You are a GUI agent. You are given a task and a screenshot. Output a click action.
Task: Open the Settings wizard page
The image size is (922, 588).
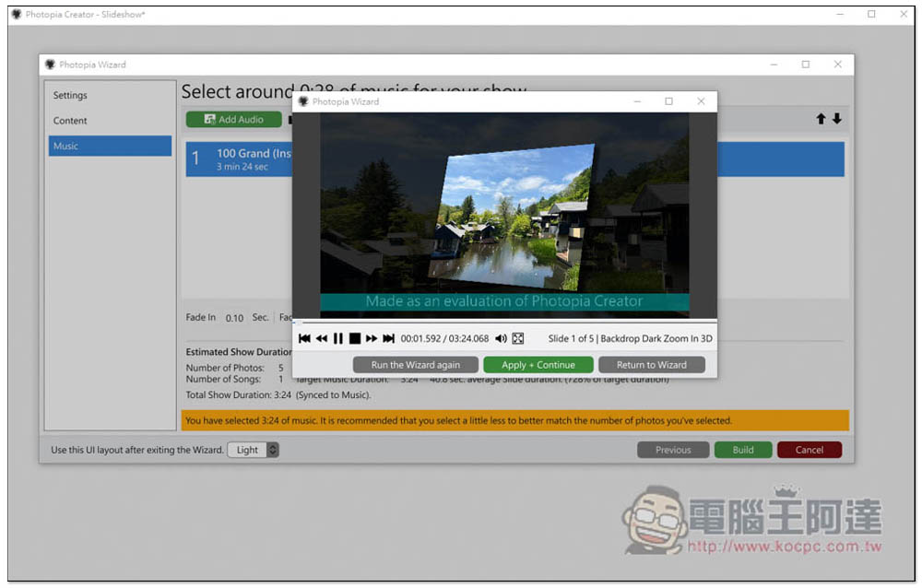click(x=70, y=95)
